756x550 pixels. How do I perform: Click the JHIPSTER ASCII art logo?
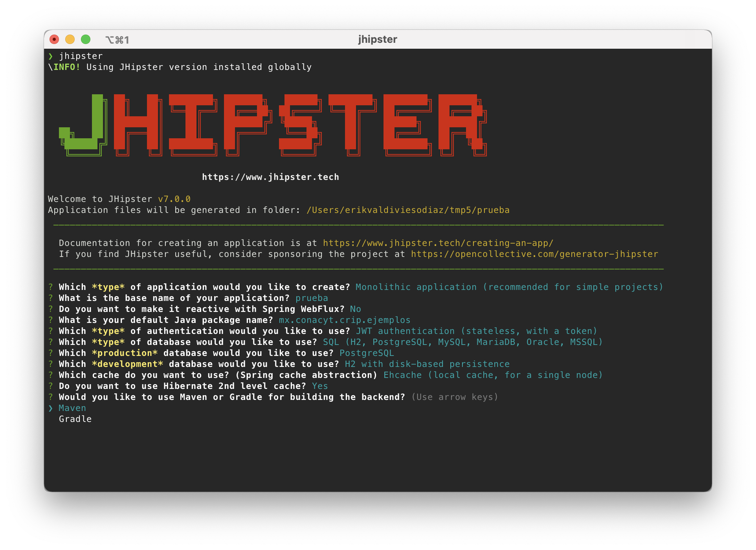click(273, 125)
